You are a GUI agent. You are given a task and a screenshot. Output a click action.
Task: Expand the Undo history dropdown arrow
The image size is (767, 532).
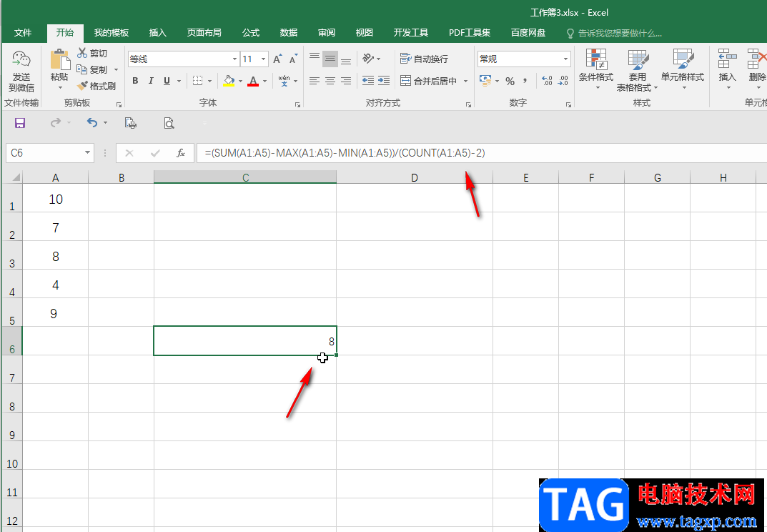tap(105, 123)
